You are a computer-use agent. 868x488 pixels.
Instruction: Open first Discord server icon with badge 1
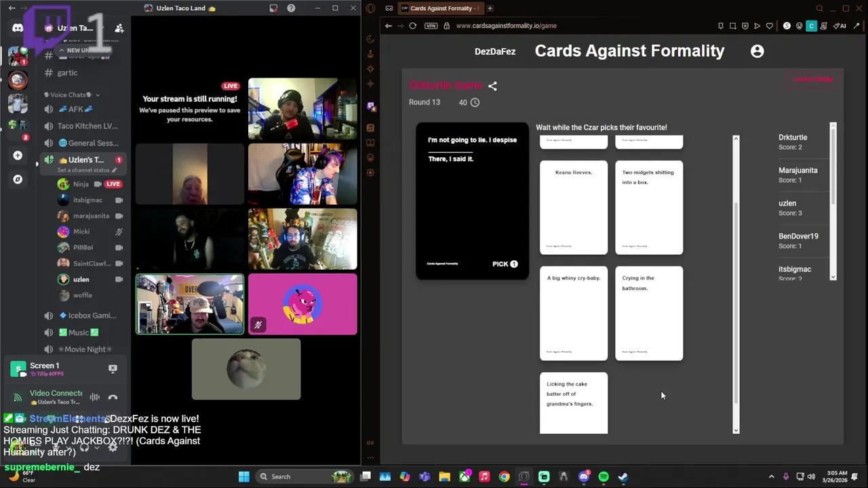click(18, 56)
